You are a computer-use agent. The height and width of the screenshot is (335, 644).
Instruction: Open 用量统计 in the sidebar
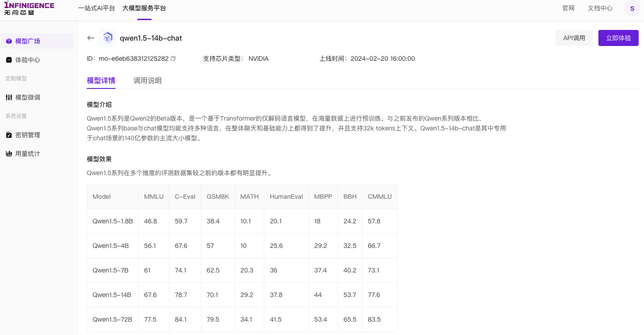coord(37,154)
